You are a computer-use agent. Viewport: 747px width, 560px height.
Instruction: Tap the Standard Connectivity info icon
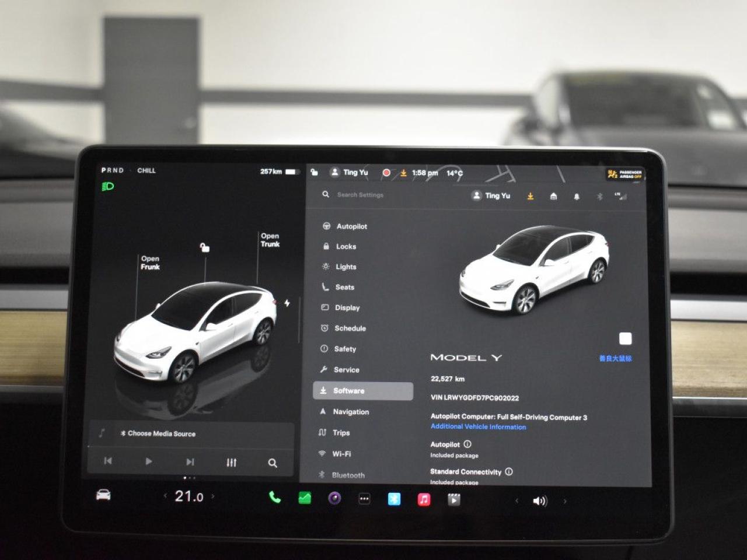pos(509,471)
